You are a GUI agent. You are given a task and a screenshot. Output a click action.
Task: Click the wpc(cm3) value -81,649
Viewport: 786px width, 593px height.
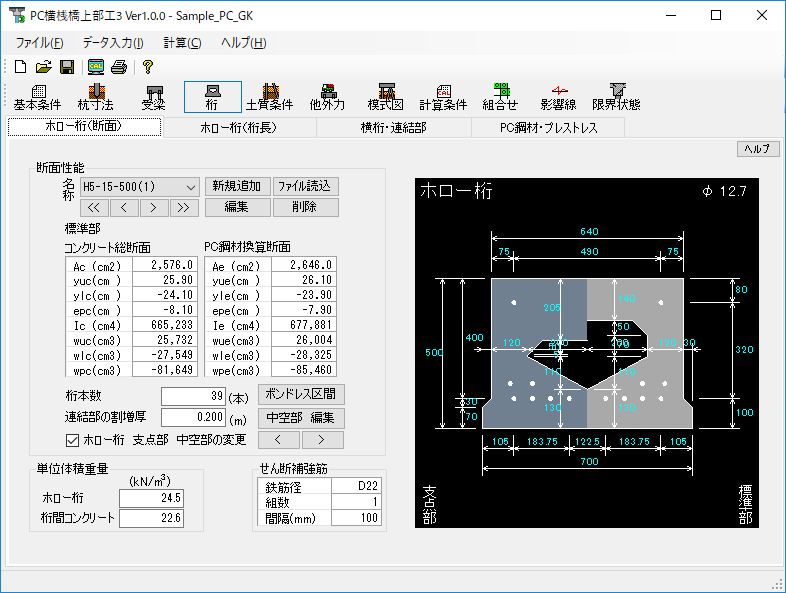pyautogui.click(x=165, y=370)
